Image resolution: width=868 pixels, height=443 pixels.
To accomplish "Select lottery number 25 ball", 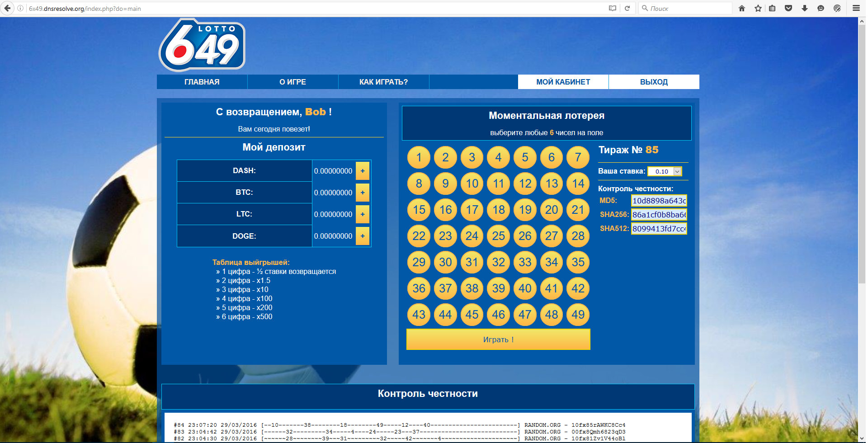I will tap(498, 236).
